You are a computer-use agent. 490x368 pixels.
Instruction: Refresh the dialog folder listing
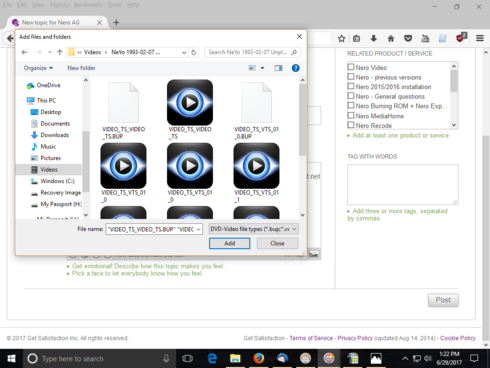point(194,52)
